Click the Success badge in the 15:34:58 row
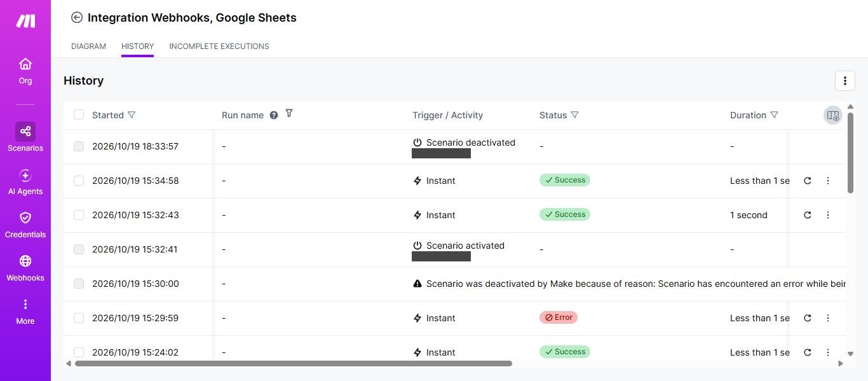Image resolution: width=868 pixels, height=381 pixels. 565,180
